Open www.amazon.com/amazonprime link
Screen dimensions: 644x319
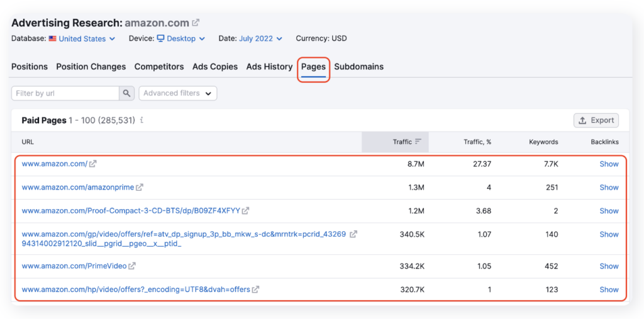78,187
